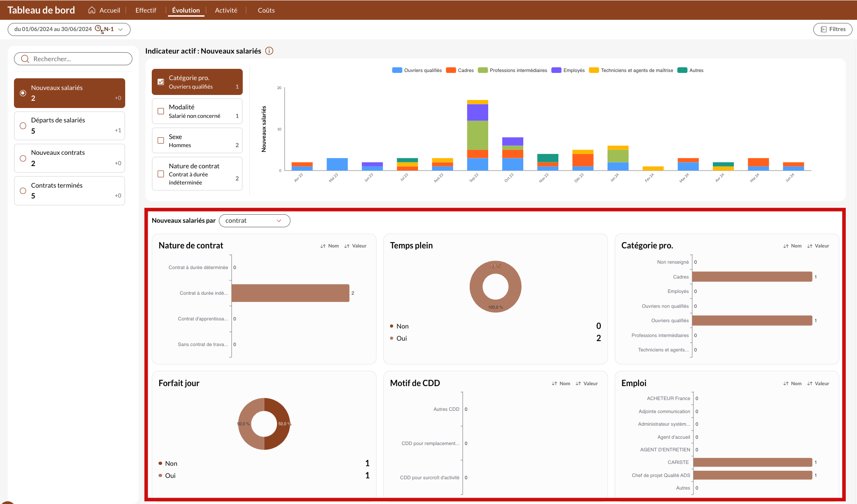Sort Nature de contrat by Nom
857x504 pixels.
[330, 246]
